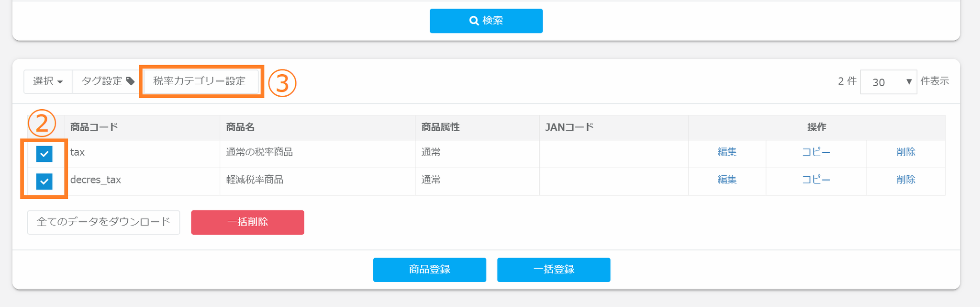980x307 pixels.
Task: Click the magnifier icon in search button
Action: 474,21
